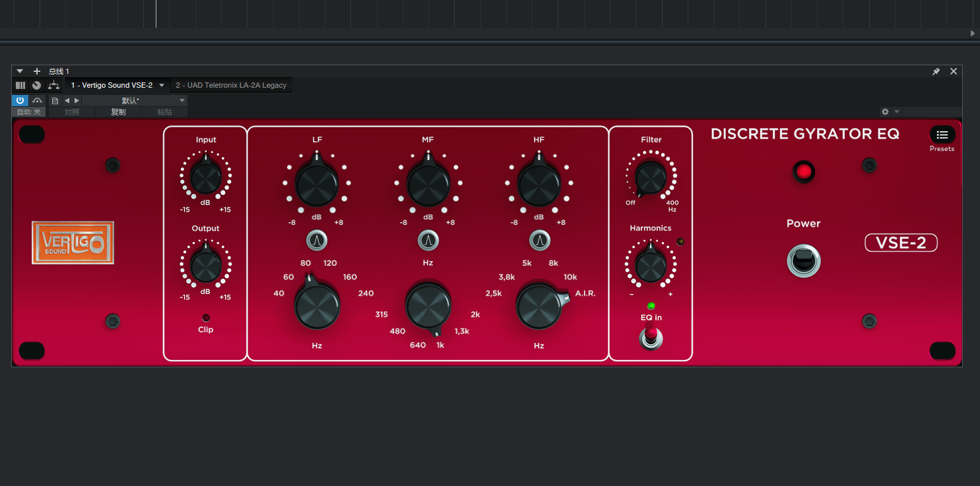
Task: Set MF frequency to 1k
Action: coord(440,345)
